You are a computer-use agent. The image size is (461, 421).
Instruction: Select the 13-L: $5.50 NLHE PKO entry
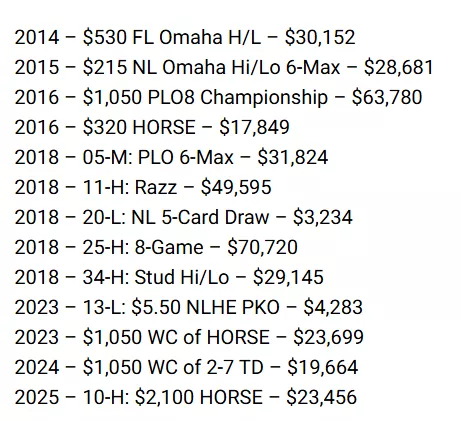(189, 307)
